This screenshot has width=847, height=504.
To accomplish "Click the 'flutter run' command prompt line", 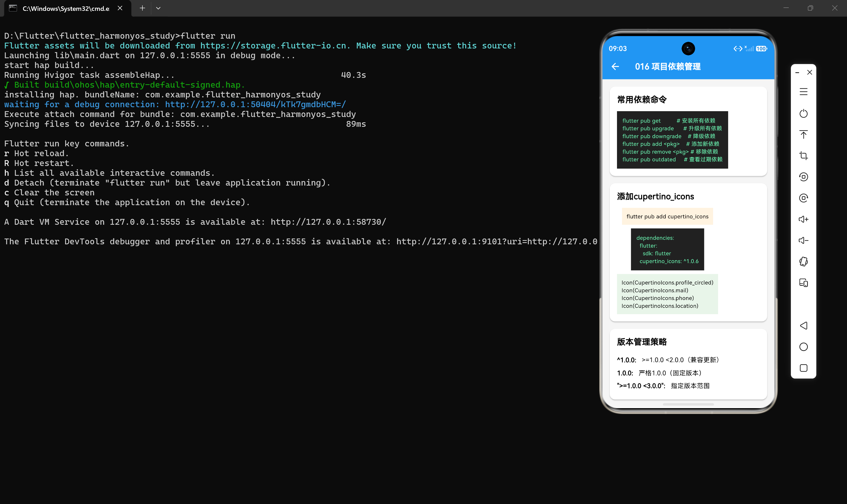I will [x=120, y=36].
